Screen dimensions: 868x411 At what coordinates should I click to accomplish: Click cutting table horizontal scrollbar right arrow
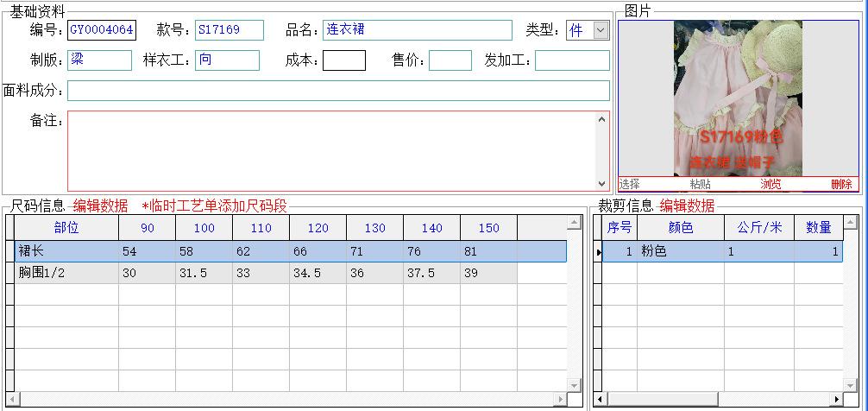point(837,399)
